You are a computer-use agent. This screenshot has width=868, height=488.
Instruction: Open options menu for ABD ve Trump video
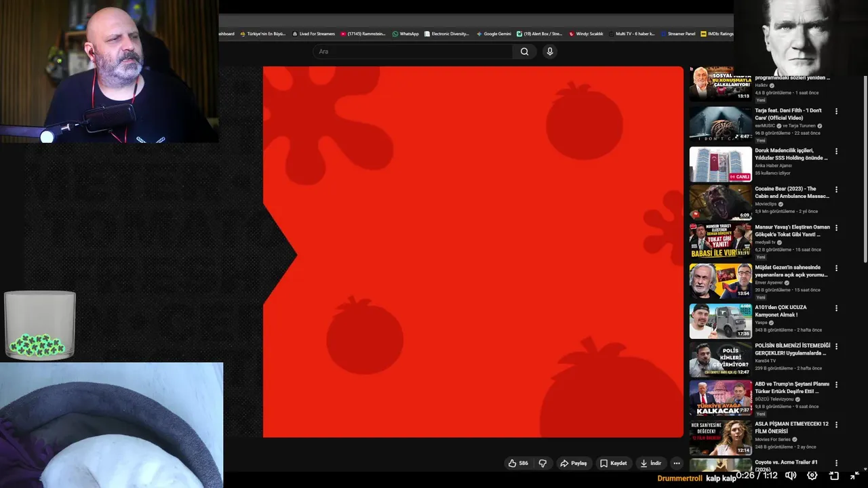pos(836,384)
